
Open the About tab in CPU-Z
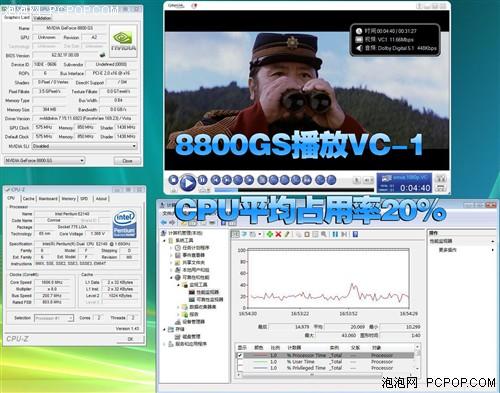[x=101, y=199]
